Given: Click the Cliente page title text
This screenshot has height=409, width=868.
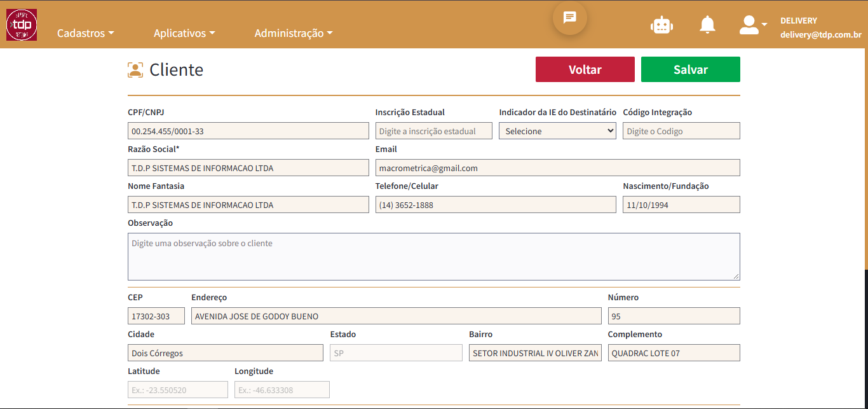Looking at the screenshot, I should click(x=177, y=70).
